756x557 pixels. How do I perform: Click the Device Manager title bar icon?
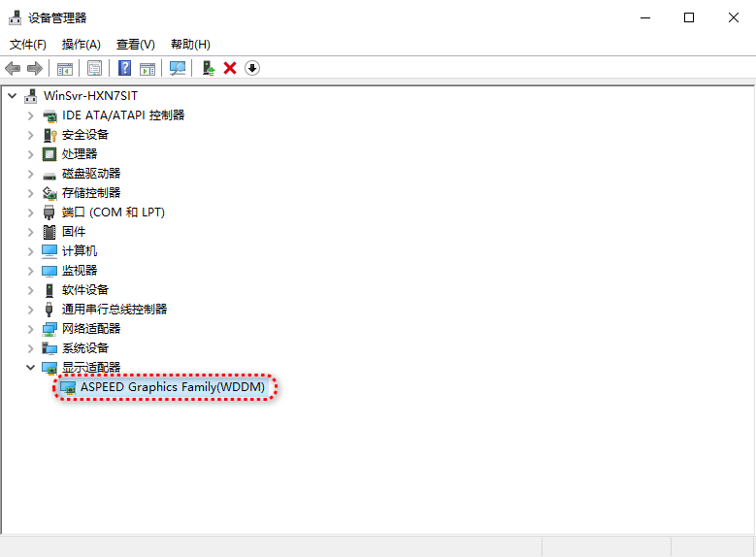coord(15,17)
